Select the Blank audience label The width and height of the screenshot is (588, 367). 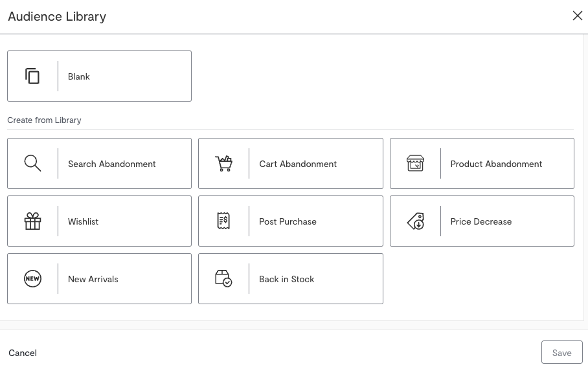point(79,76)
